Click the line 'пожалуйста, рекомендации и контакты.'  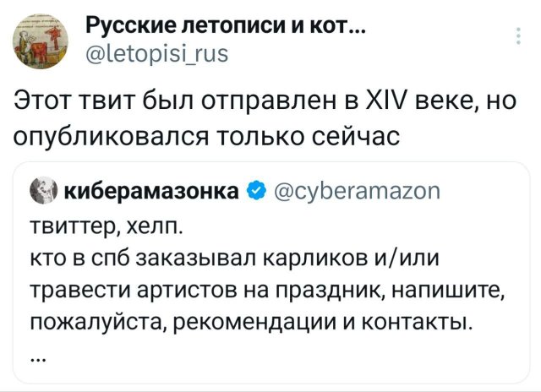250,322
